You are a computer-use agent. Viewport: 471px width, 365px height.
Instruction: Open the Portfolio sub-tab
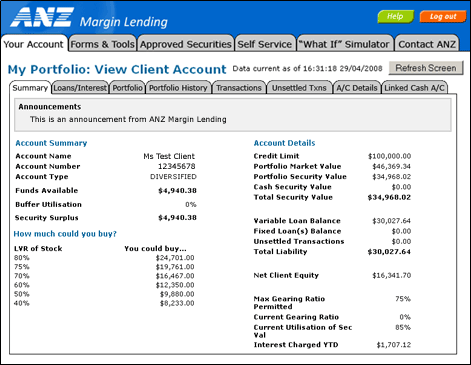pyautogui.click(x=127, y=88)
